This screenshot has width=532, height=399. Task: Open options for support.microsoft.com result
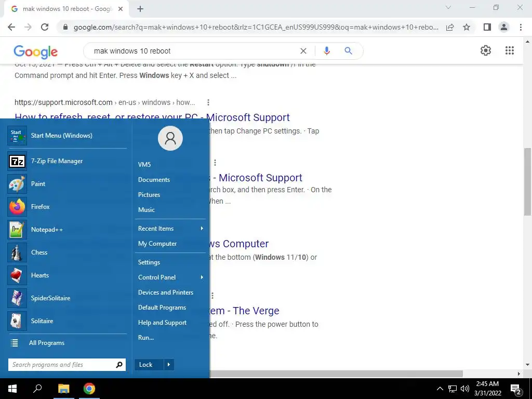click(208, 102)
